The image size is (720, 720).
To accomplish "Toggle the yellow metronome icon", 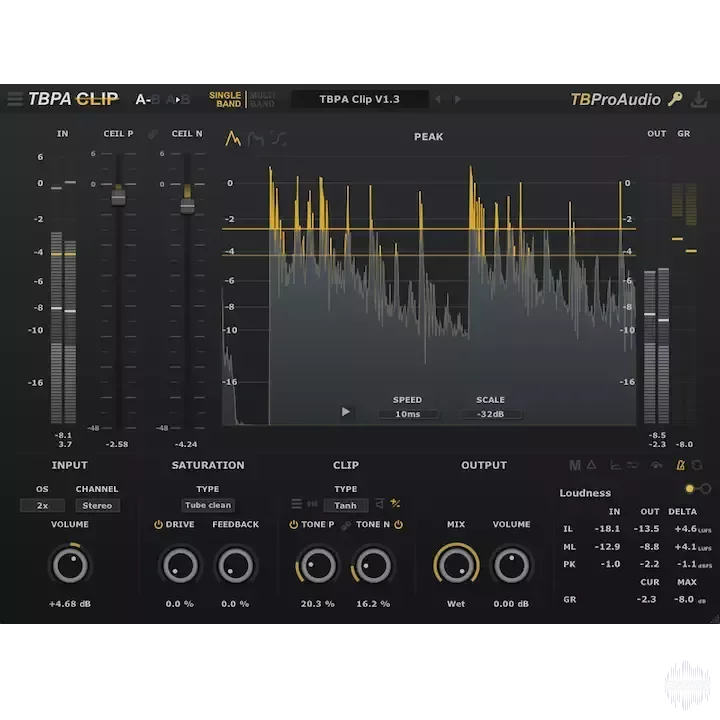I will (681, 465).
